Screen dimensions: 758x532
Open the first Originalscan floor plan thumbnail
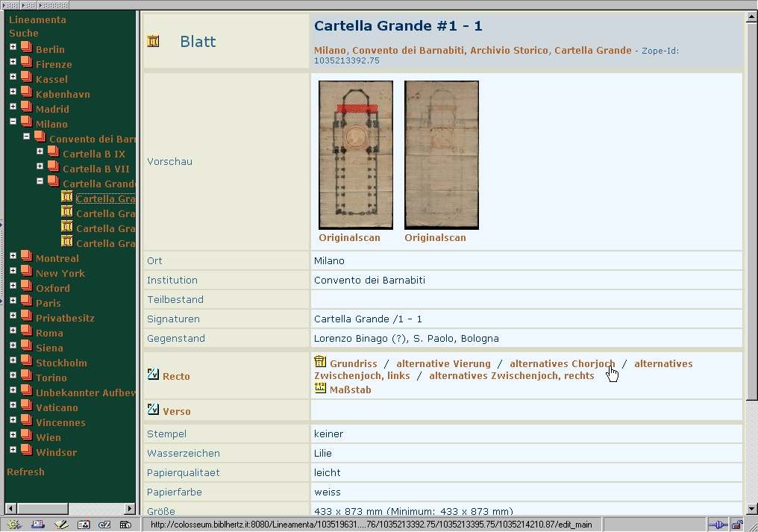[355, 154]
